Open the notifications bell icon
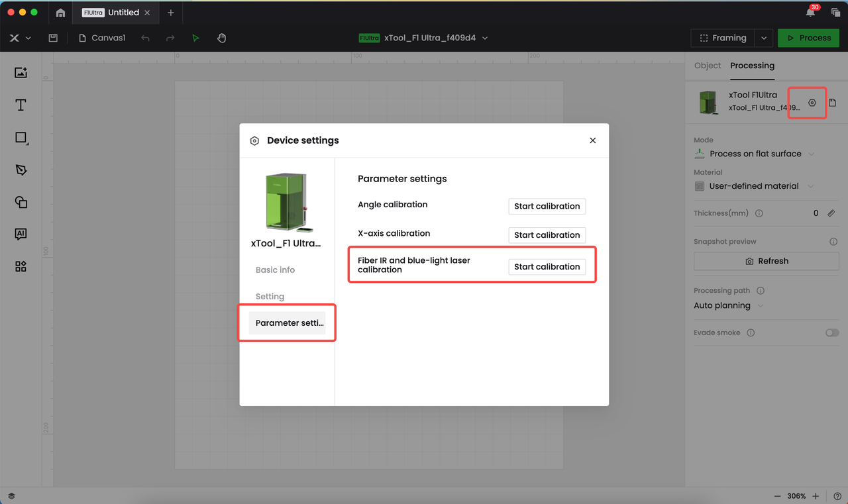The height and width of the screenshot is (504, 848). (811, 12)
